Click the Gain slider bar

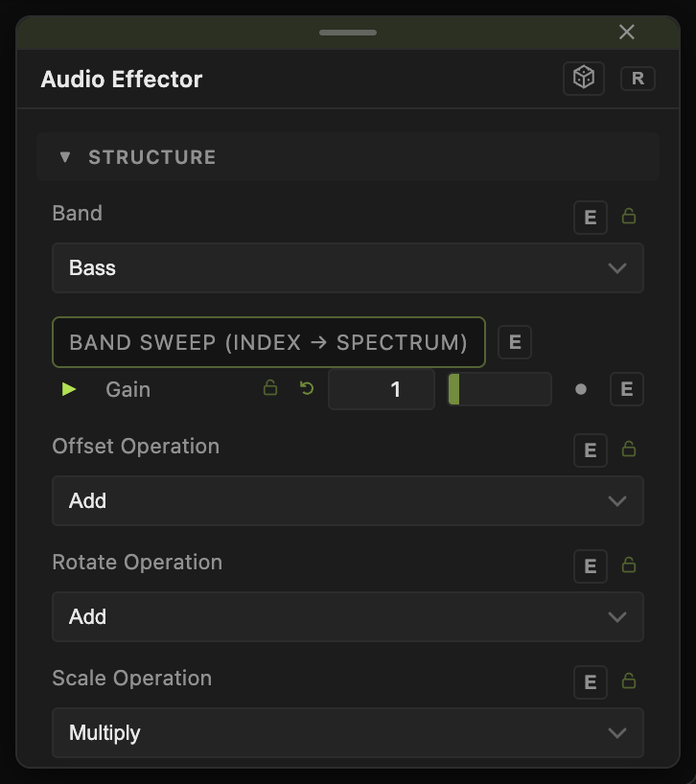(499, 389)
